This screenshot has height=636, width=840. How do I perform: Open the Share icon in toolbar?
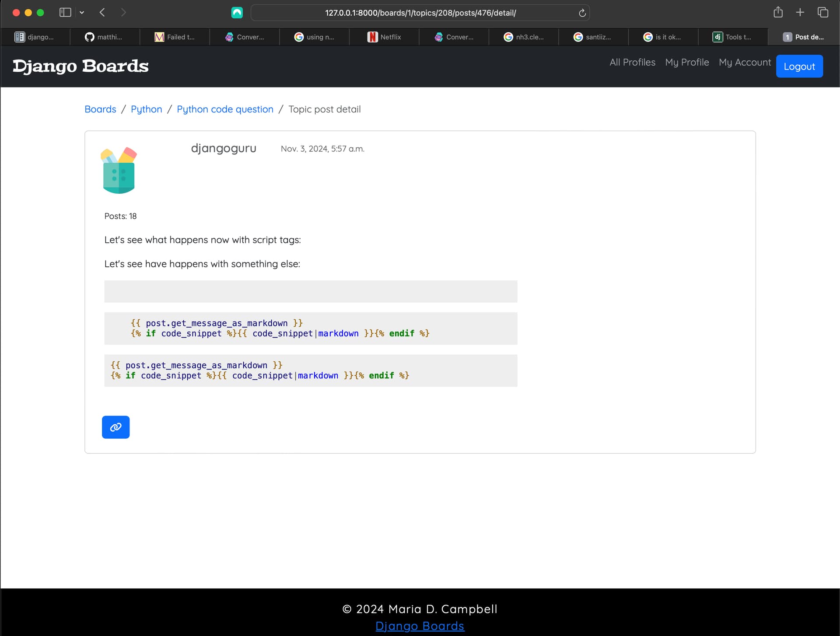[778, 12]
